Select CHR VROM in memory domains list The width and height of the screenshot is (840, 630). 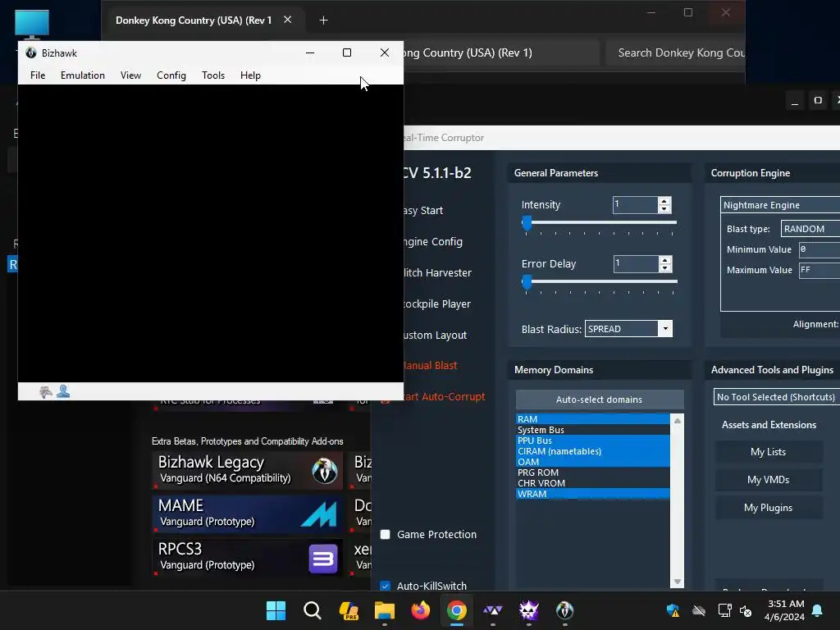coord(592,483)
